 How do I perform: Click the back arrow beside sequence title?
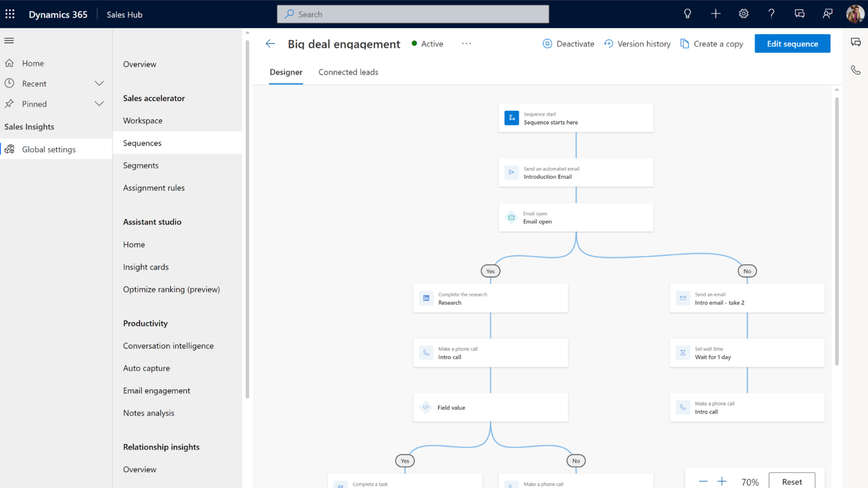tap(270, 44)
